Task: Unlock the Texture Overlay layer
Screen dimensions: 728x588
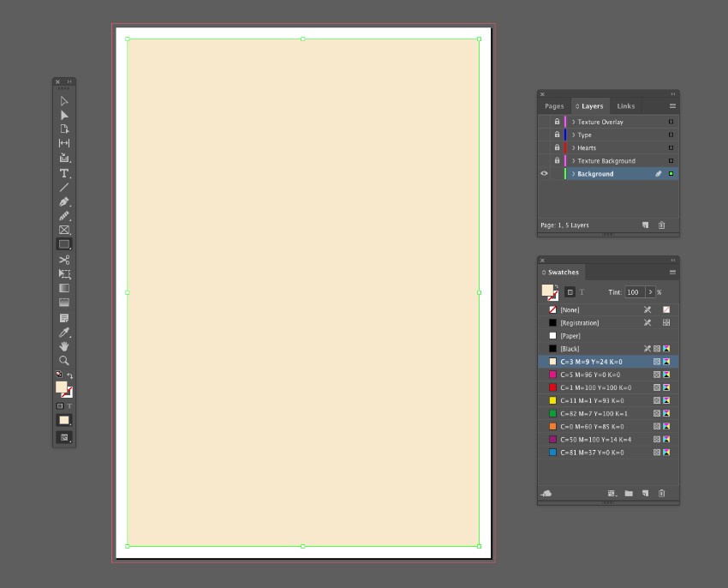Action: coord(557,122)
